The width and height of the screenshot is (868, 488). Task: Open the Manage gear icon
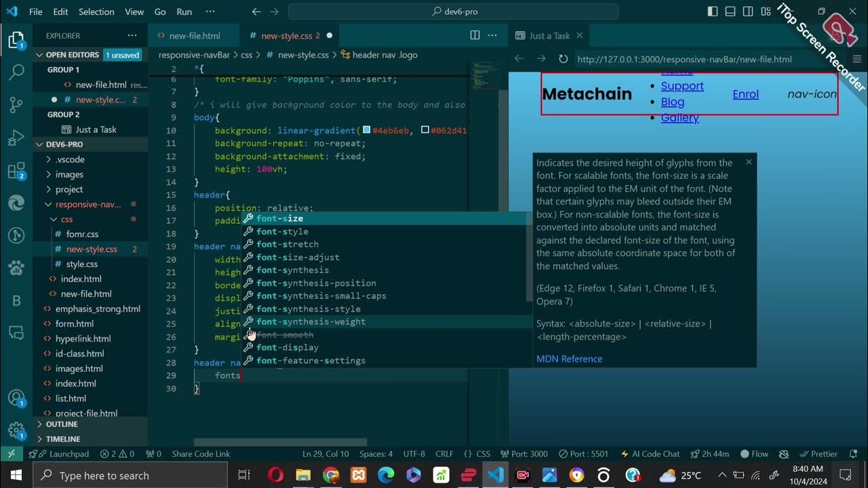pos(16,430)
